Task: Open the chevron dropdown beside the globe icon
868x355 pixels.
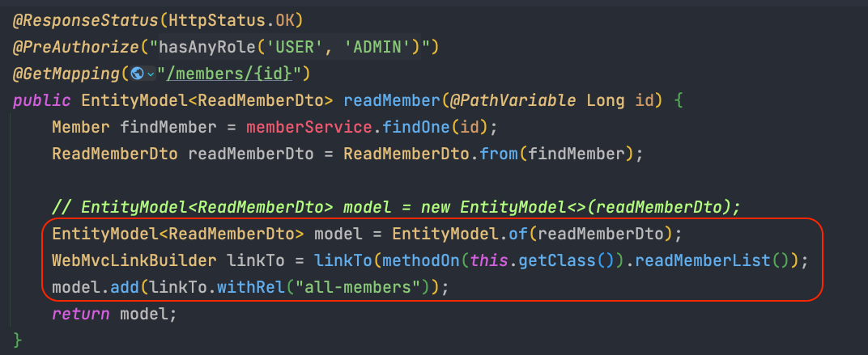Action: (151, 74)
